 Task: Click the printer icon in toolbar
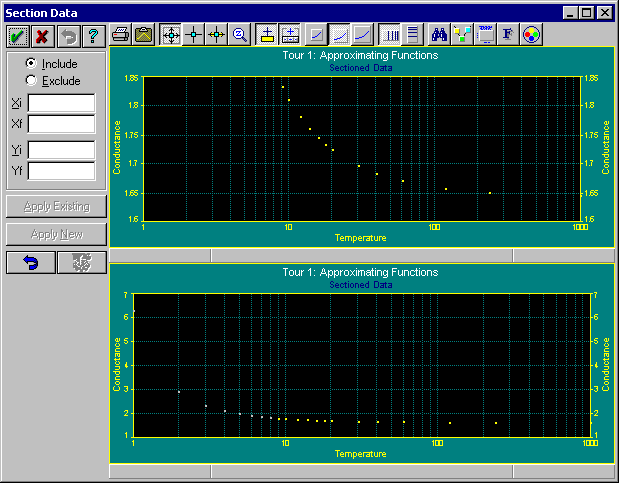tap(120, 35)
